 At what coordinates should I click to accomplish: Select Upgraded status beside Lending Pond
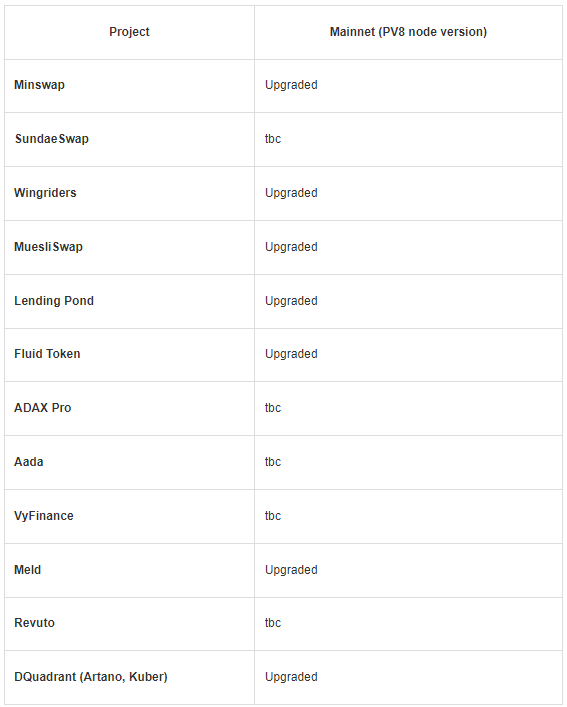click(x=291, y=301)
